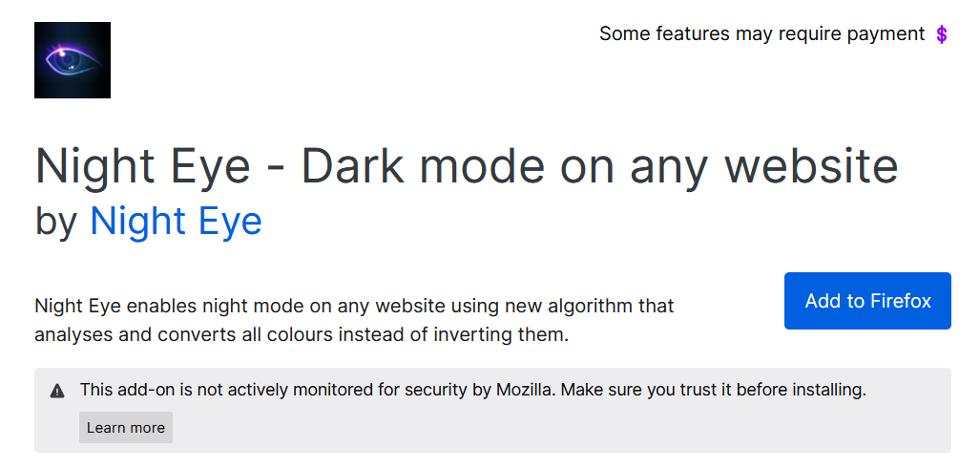Click the word 'installing' in the warning
Screen dimensions: 980x469
click(x=827, y=390)
